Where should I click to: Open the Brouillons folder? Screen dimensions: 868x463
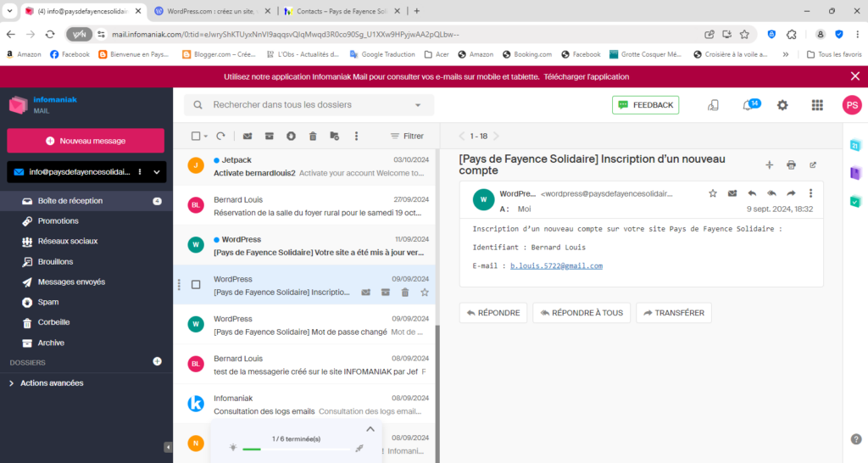pos(55,262)
